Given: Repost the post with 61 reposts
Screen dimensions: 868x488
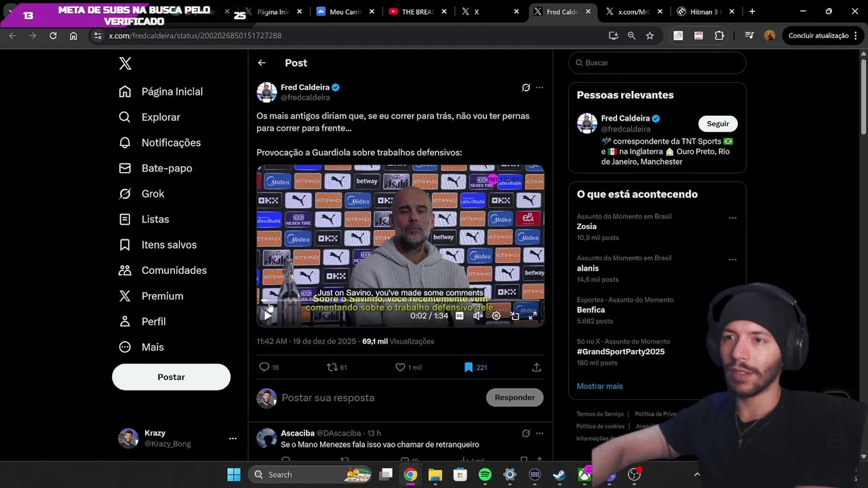Looking at the screenshot, I should click(x=337, y=367).
